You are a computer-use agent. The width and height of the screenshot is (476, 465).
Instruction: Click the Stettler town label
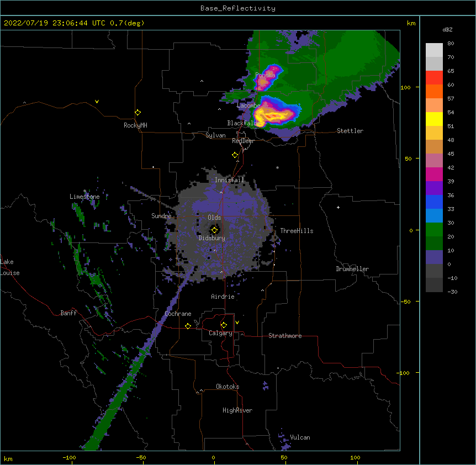(350, 131)
